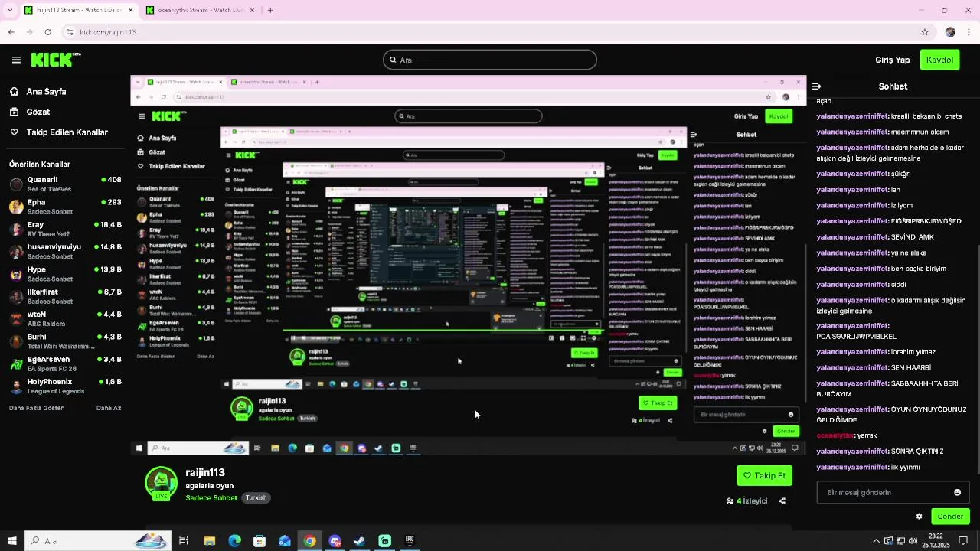
Task: Open Microsoft Edge from the taskbar
Action: (234, 541)
